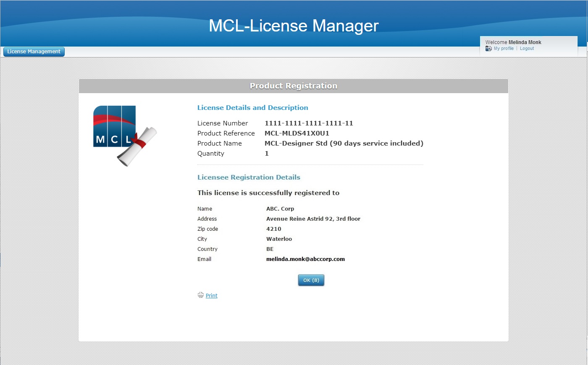Screen dimensions: 588x365
Task: Click the Country label
Action: (207, 249)
